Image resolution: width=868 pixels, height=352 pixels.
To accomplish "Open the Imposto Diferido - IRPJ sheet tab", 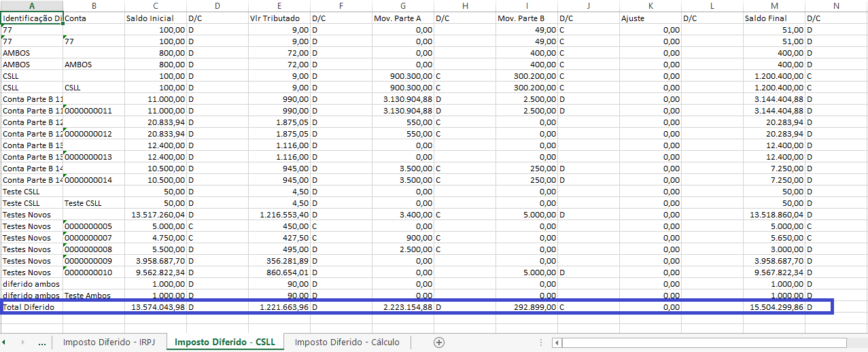I will pyautogui.click(x=109, y=342).
